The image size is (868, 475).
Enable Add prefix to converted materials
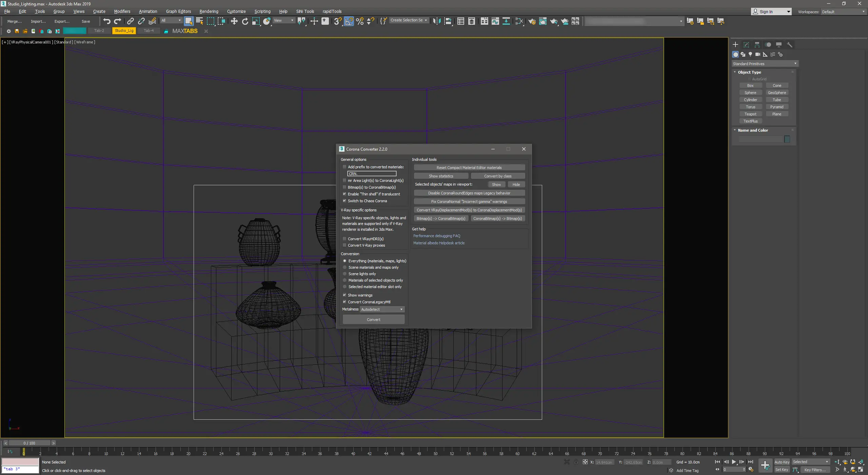pyautogui.click(x=344, y=167)
